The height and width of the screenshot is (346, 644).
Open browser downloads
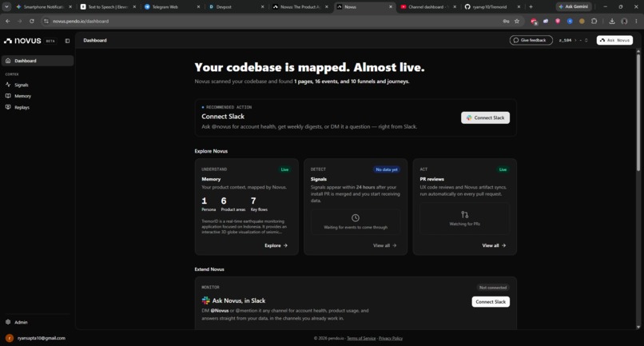coord(612,22)
